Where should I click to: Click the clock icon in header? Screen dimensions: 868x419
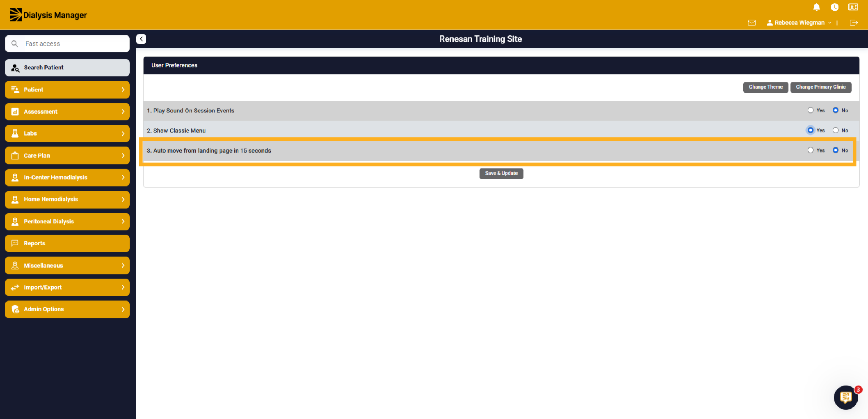pos(834,7)
